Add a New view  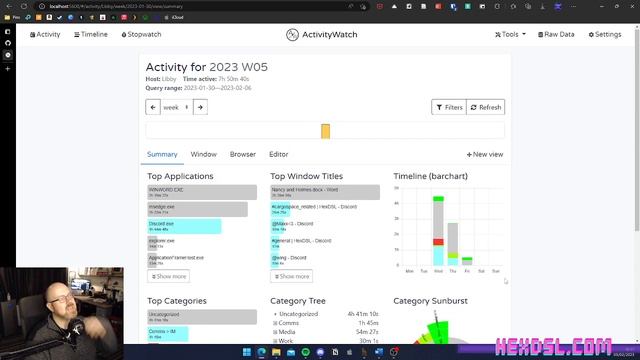click(x=484, y=154)
